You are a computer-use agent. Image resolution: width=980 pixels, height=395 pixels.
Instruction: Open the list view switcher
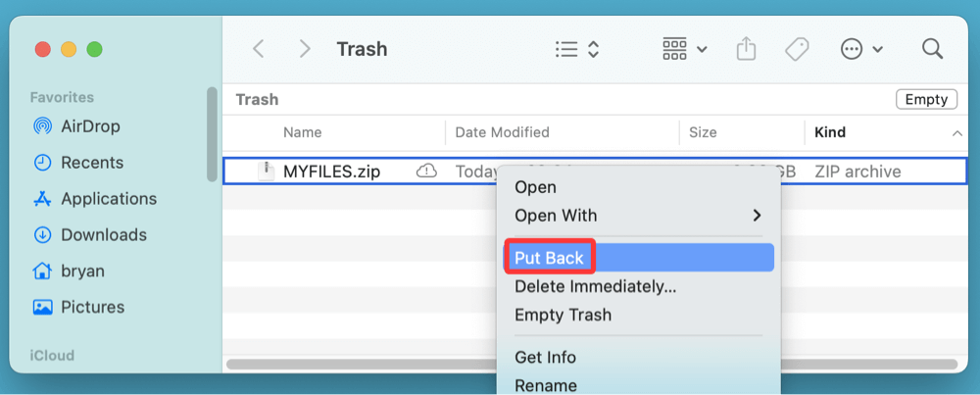577,49
